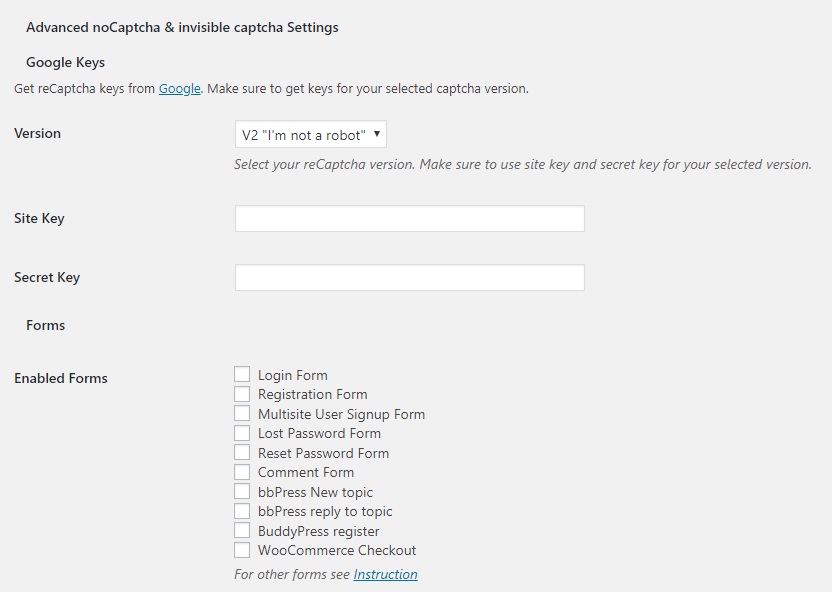Click the Google link for reCaptcha keys
The width and height of the screenshot is (832, 592).
coord(179,89)
